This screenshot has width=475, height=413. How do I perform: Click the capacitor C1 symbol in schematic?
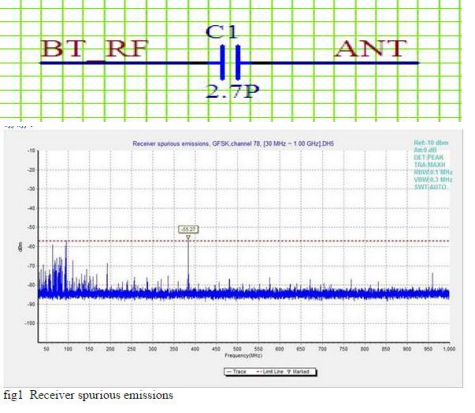pos(230,63)
